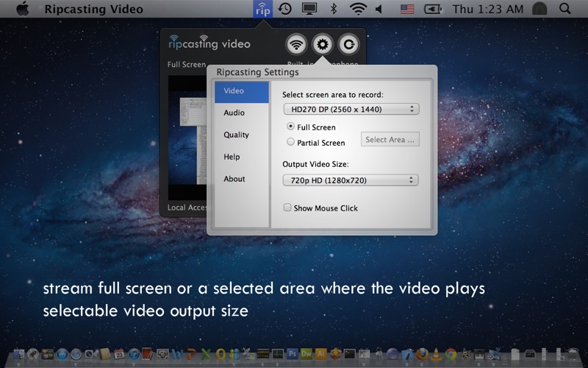Click the rip menu bar icon
The image size is (588, 368).
tap(263, 9)
